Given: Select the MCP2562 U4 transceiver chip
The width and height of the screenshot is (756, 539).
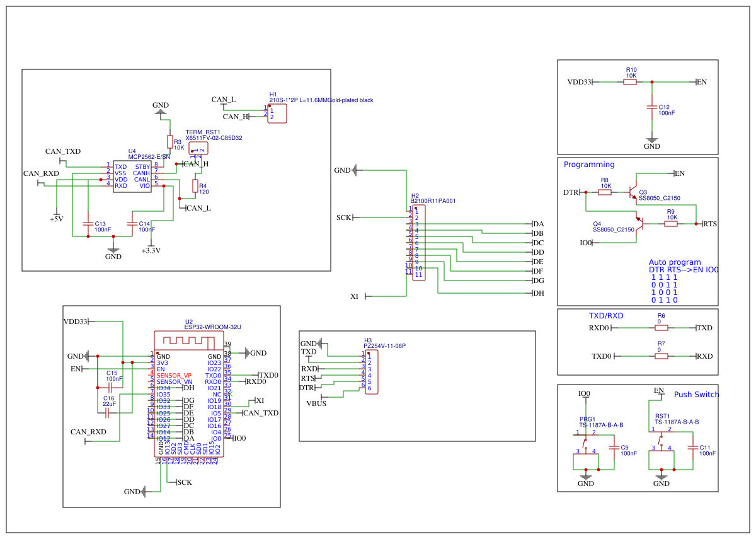Looking at the screenshot, I should coord(132,176).
